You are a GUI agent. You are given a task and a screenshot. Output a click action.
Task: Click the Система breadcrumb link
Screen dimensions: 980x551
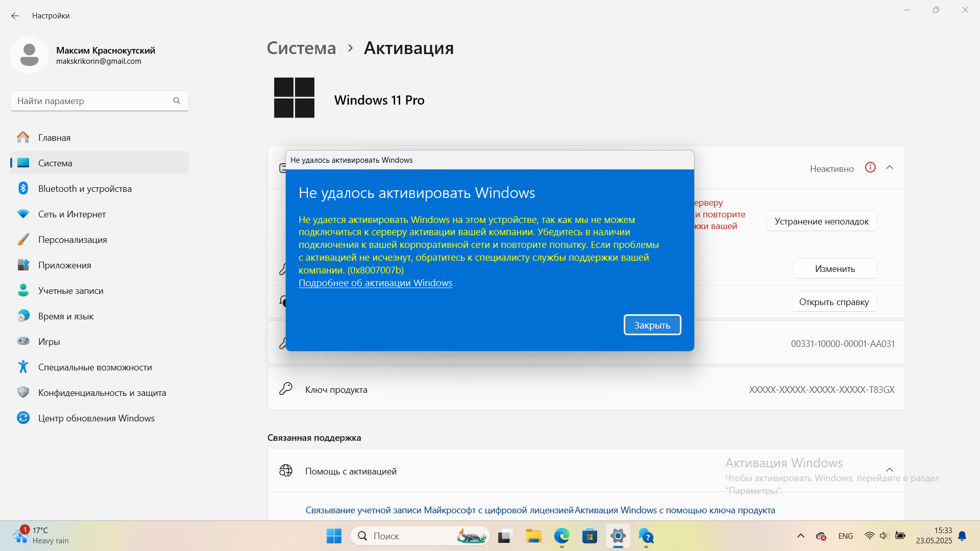[302, 48]
